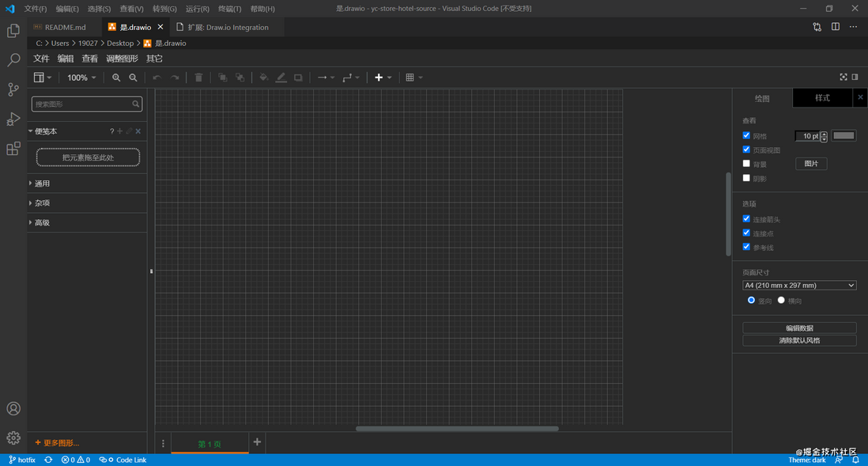This screenshot has height=466, width=868.
Task: Open Run and Debug view
Action: click(x=13, y=119)
